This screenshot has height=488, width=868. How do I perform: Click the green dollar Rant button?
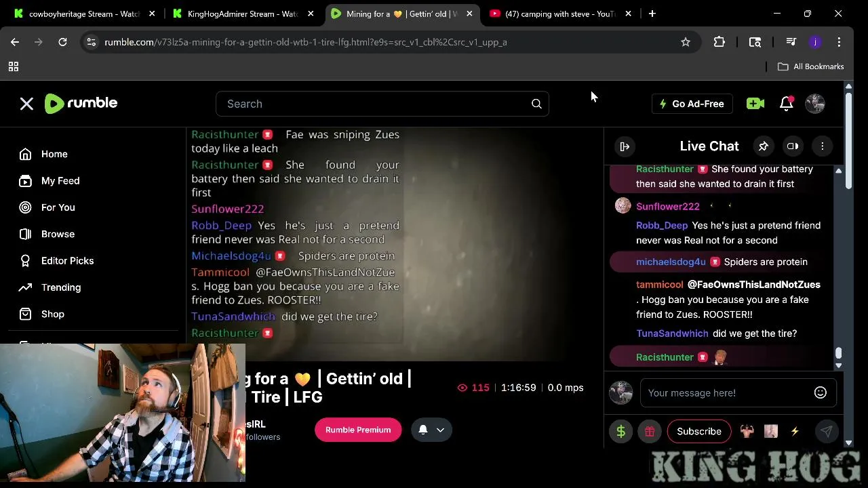tap(620, 431)
